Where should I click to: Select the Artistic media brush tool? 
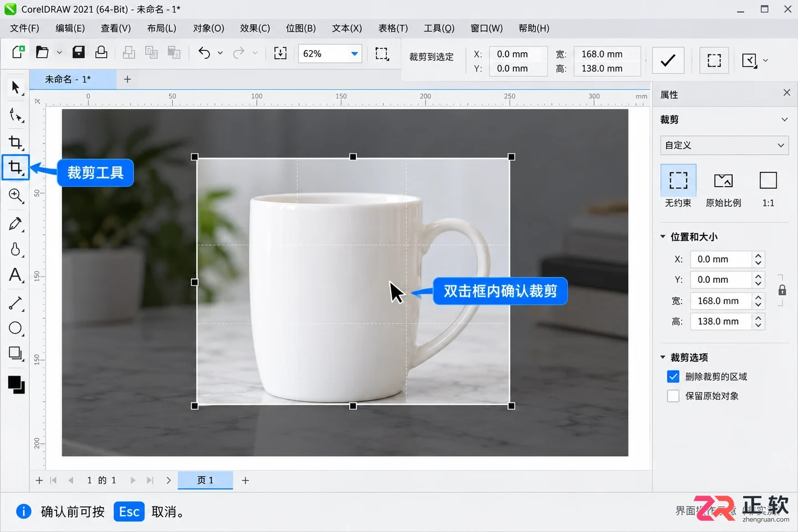coord(16,249)
